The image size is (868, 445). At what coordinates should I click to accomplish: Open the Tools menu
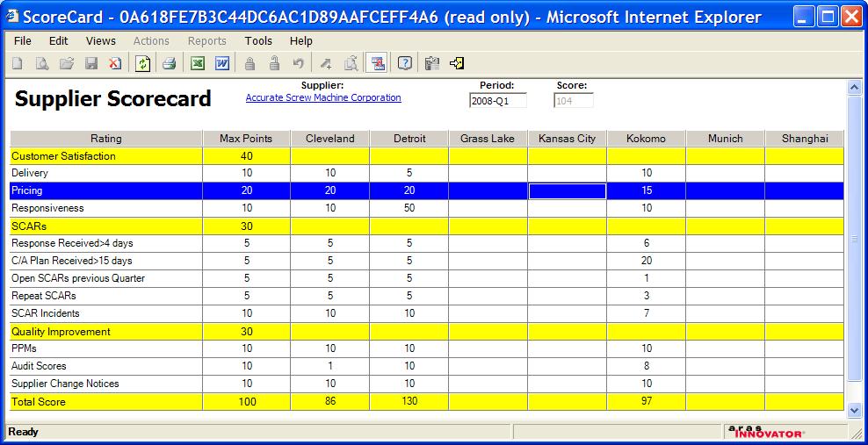point(258,41)
